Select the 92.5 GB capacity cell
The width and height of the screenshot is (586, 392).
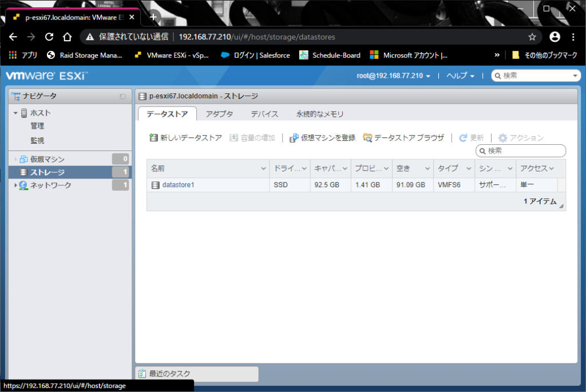pos(330,185)
